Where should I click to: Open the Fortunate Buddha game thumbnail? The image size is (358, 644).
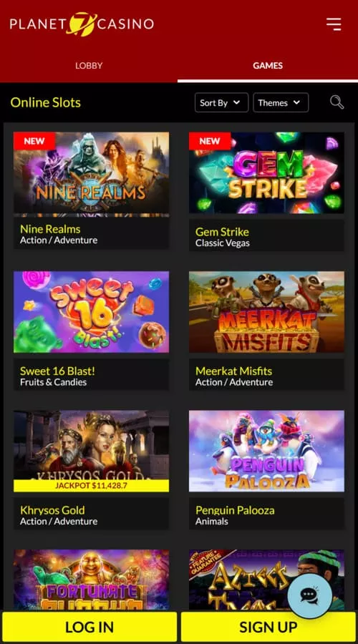[91, 580]
